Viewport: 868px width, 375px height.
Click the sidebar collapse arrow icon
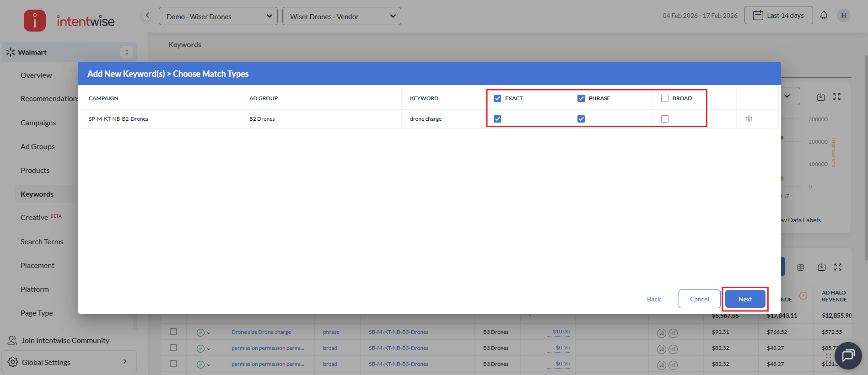tap(147, 15)
